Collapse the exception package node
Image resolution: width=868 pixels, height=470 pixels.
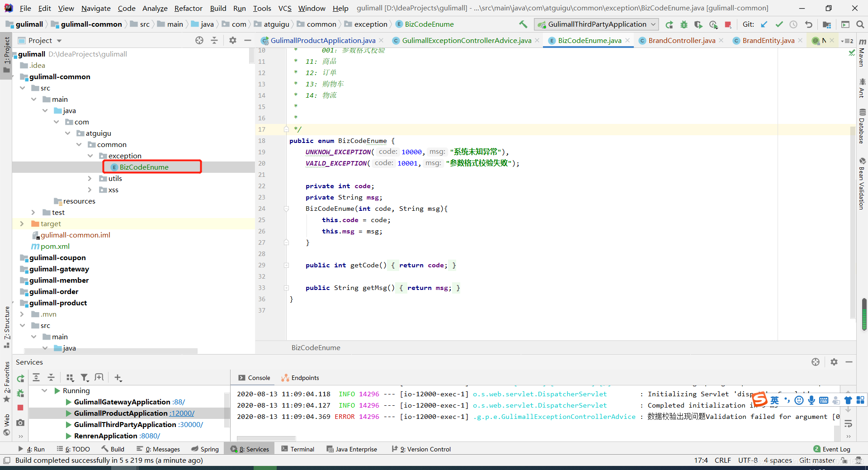90,156
